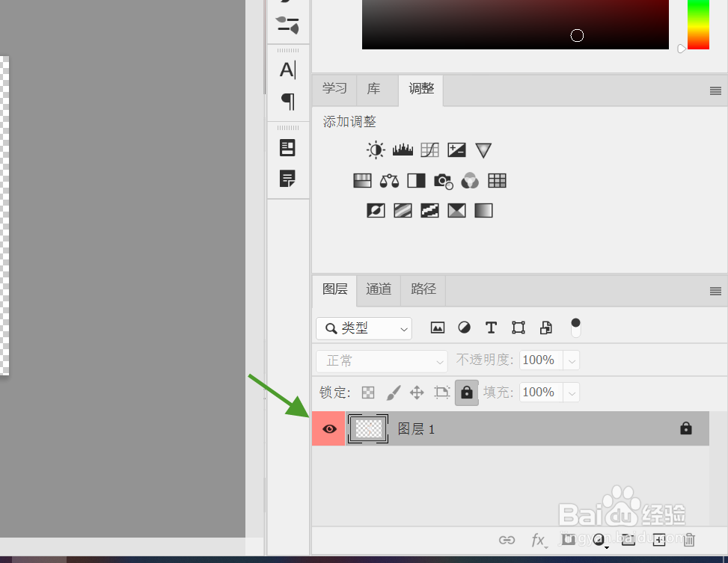The width and height of the screenshot is (728, 563).
Task: Add a Curves adjustment
Action: tap(429, 150)
